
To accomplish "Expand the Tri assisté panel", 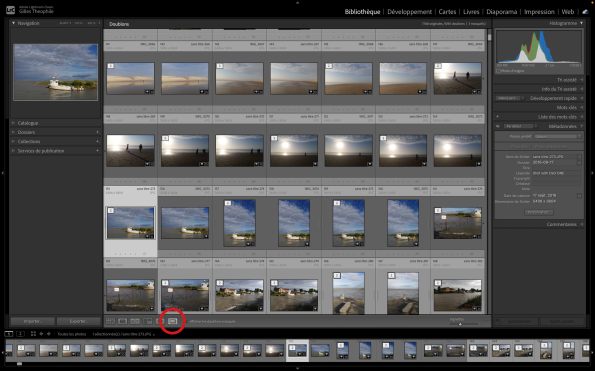I will click(x=581, y=80).
